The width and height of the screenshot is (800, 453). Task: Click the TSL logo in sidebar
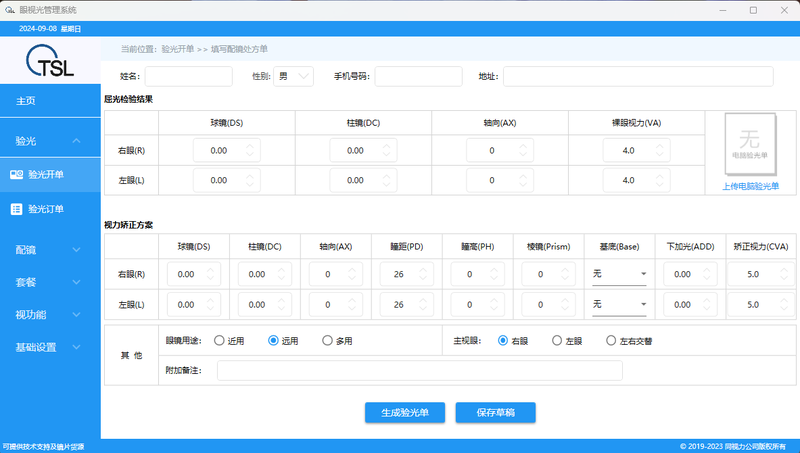point(50,61)
